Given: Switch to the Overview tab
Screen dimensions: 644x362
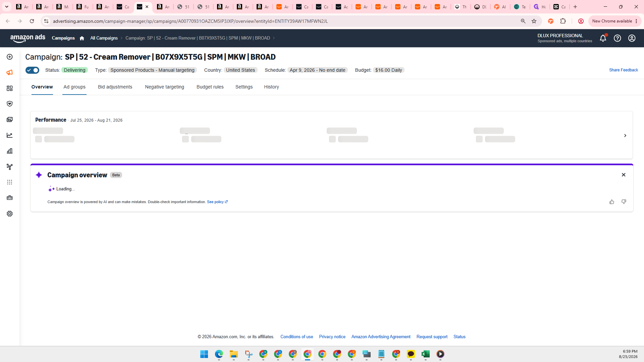Looking at the screenshot, I should [x=42, y=87].
